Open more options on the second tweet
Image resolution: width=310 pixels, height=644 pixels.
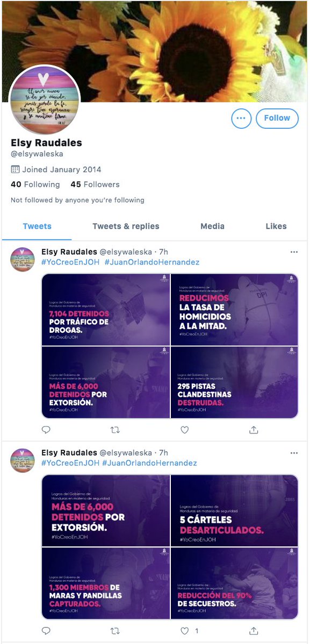[294, 452]
